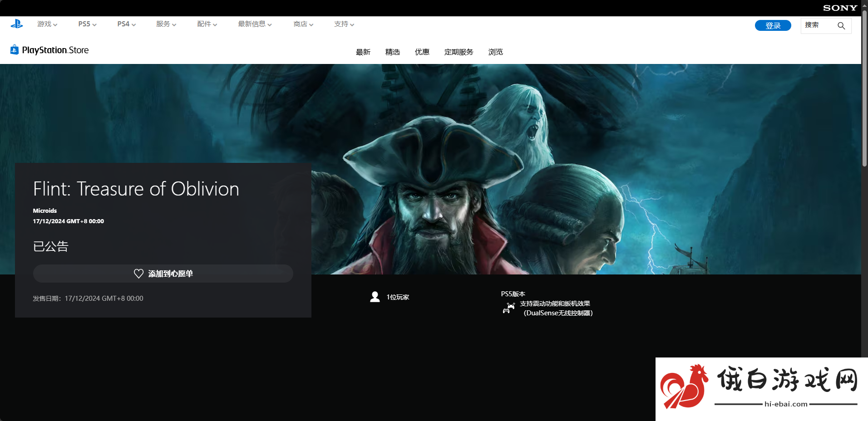Open the 定期服务 store tab

[459, 52]
